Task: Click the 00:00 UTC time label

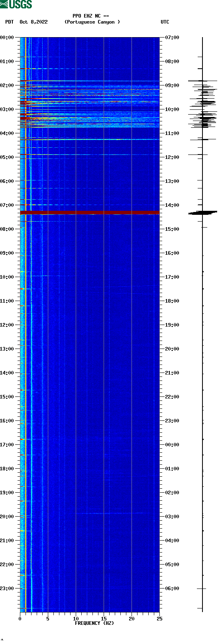Action: [x=172, y=445]
